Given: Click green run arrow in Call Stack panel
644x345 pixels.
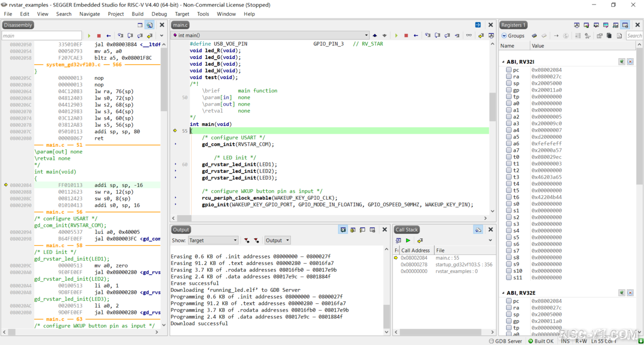Looking at the screenshot, I should (x=408, y=241).
